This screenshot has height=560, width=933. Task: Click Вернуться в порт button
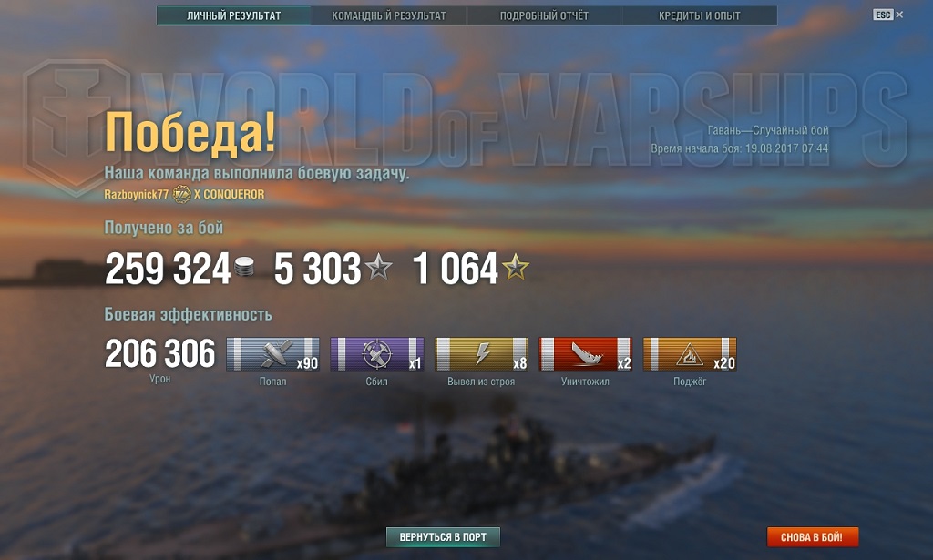point(443,537)
